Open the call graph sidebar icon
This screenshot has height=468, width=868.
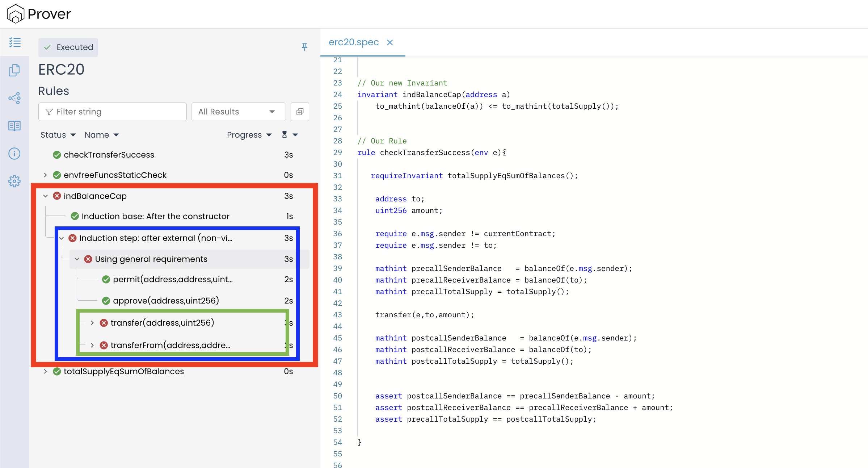tap(14, 98)
